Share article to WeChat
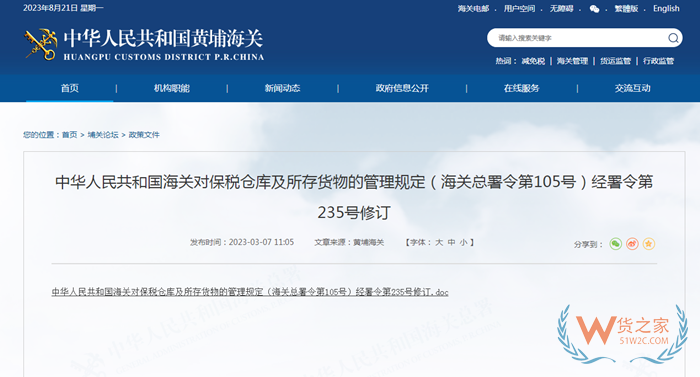 pyautogui.click(x=616, y=244)
